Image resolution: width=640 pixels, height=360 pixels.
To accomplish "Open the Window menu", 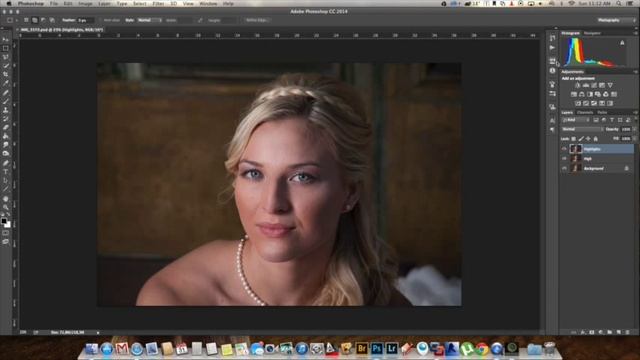I will pyautogui.click(x=208, y=3).
